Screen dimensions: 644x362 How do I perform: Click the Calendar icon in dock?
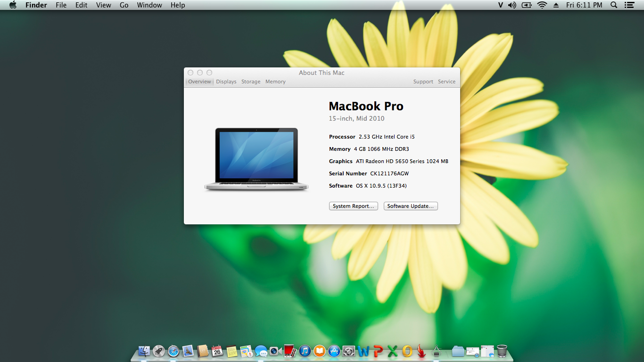point(217,351)
